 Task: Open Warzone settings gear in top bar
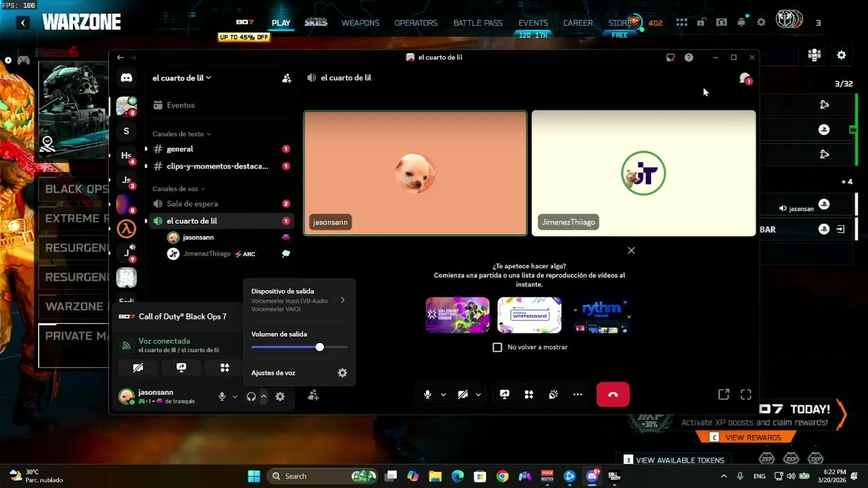tap(761, 22)
